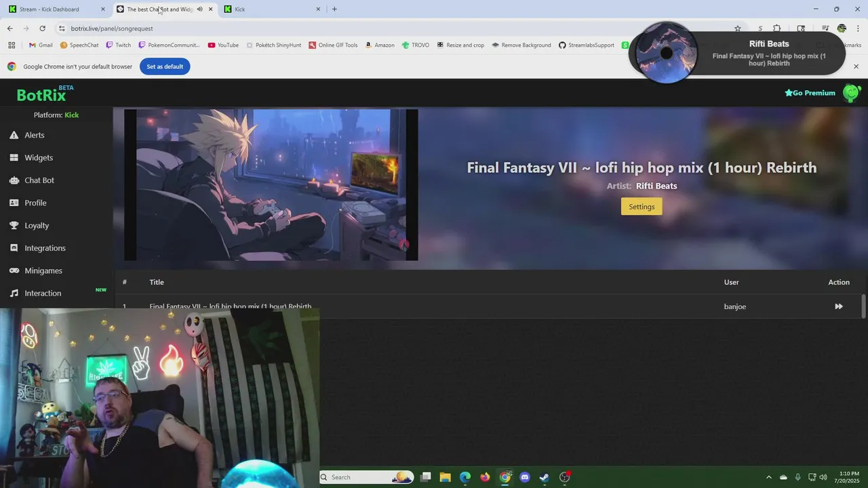Open the Chrome extensions puzzle icon
868x488 pixels.
pyautogui.click(x=777, y=28)
